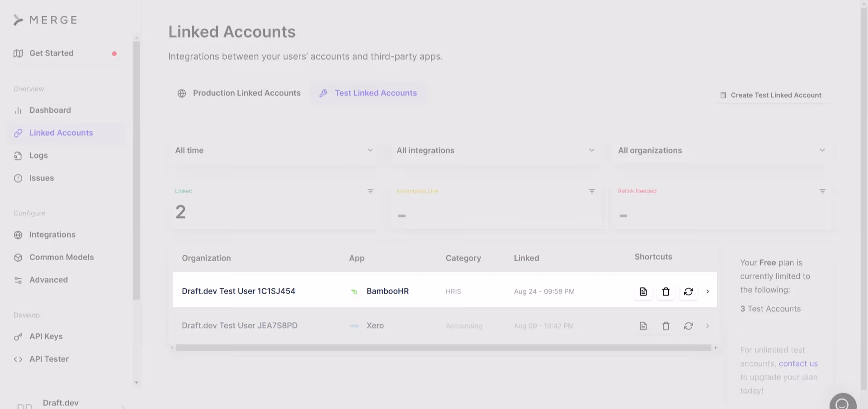The width and height of the screenshot is (868, 409).
Task: Click the BambooHR app name
Action: click(387, 291)
